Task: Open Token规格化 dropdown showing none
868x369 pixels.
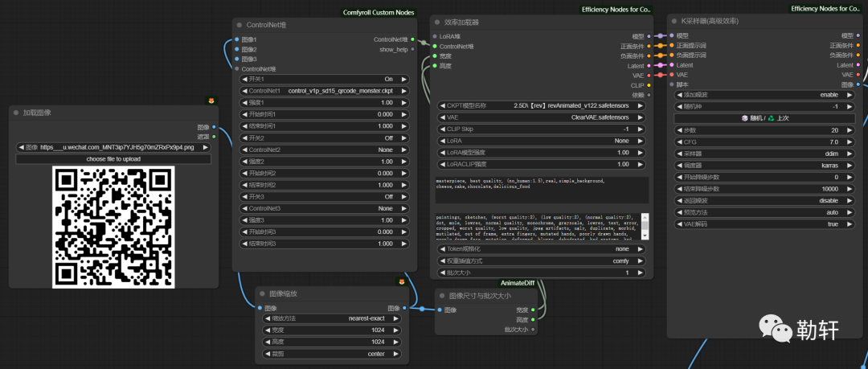Action: coord(542,248)
